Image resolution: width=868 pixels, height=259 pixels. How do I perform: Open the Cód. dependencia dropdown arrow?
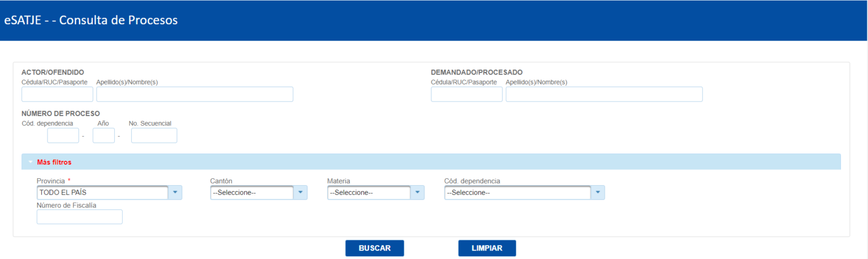[x=598, y=193]
